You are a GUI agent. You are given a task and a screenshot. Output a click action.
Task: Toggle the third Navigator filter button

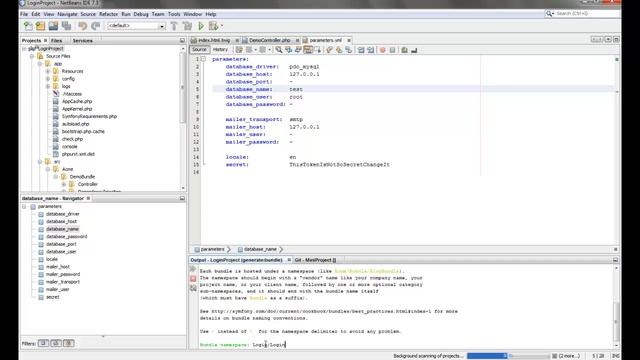tap(69, 343)
